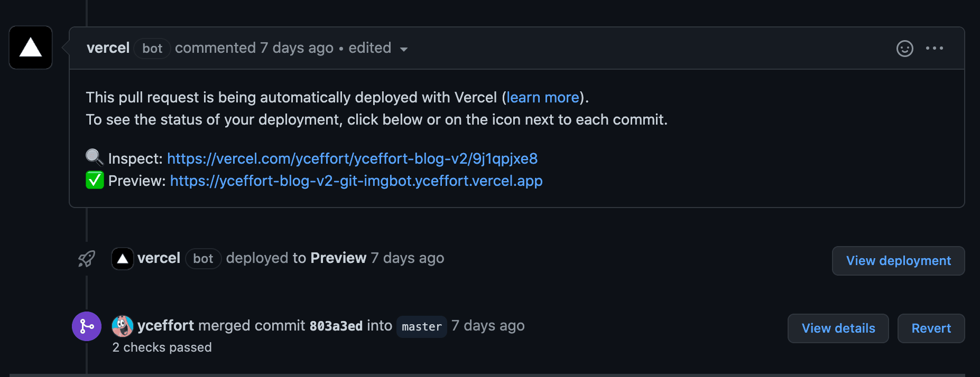Image resolution: width=980 pixels, height=377 pixels.
Task: Click the magnifying glass Inspect emoji
Action: [95, 157]
